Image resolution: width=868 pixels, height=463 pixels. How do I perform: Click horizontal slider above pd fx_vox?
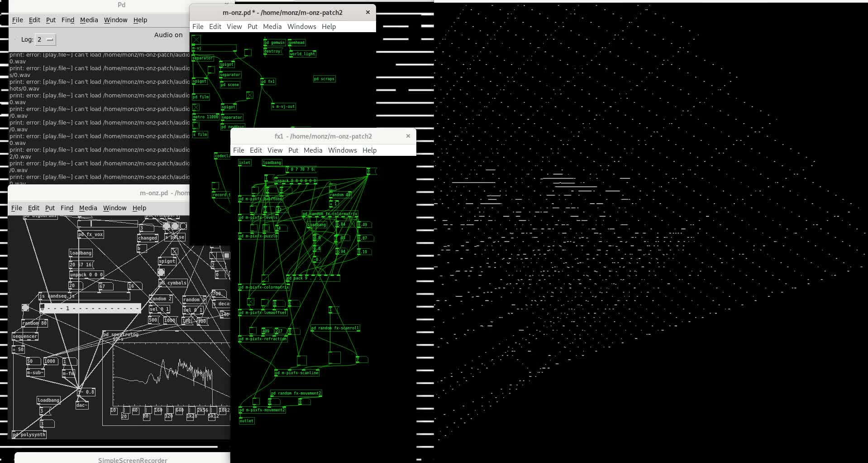pyautogui.click(x=108, y=223)
